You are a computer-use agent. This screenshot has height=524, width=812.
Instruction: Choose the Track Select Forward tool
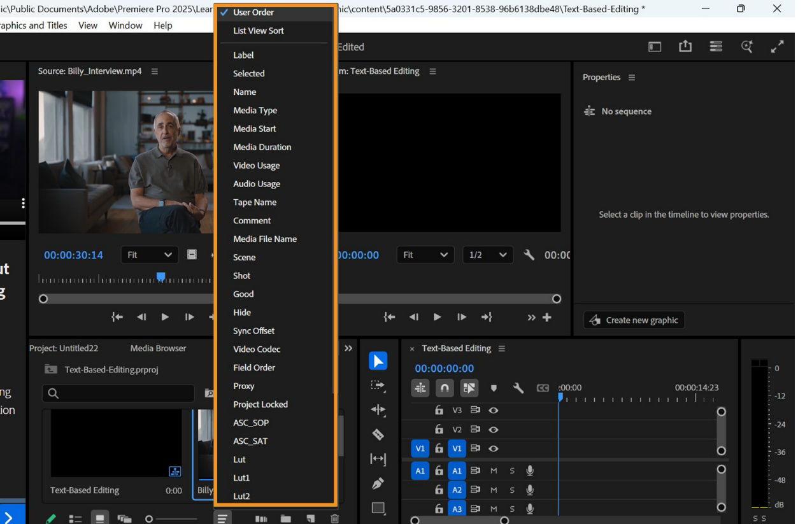point(378,385)
